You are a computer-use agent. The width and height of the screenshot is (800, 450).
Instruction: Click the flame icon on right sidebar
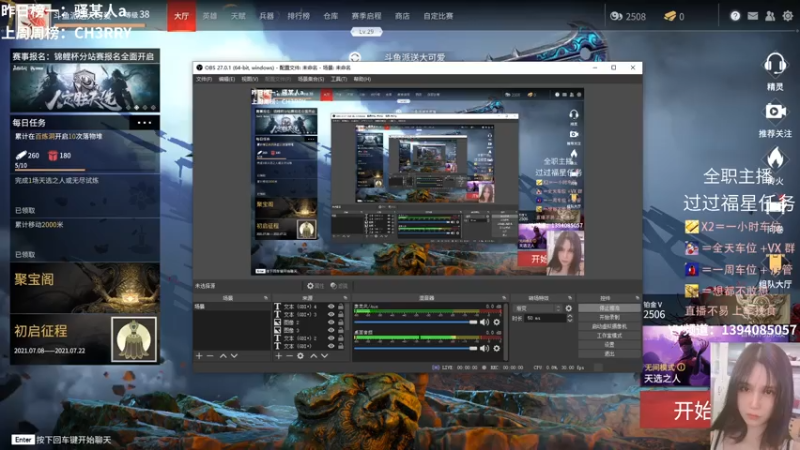(x=775, y=158)
